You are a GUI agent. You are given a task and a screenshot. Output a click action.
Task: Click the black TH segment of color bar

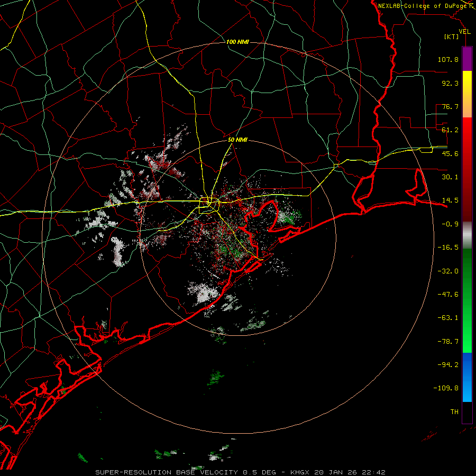point(467,413)
